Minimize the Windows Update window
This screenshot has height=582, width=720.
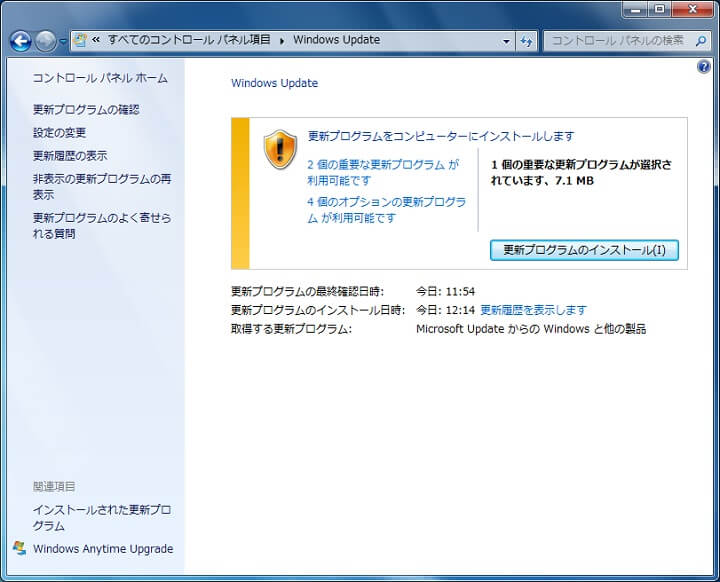point(636,9)
